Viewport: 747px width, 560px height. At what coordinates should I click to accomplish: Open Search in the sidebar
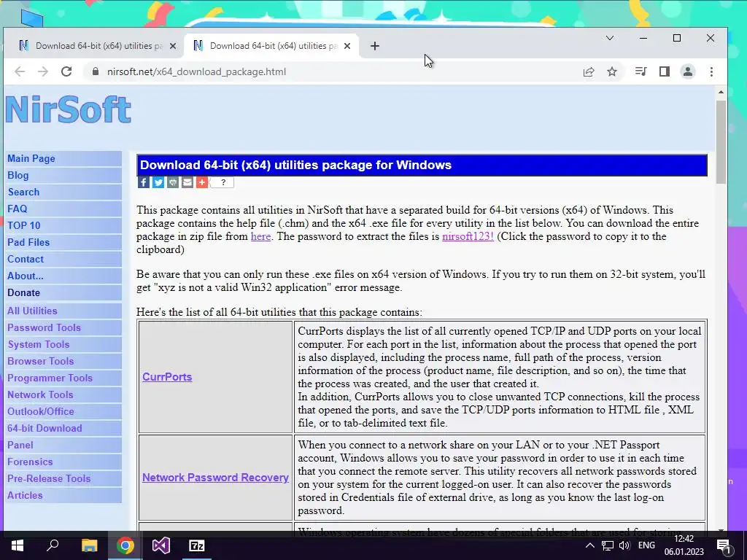pos(23,192)
